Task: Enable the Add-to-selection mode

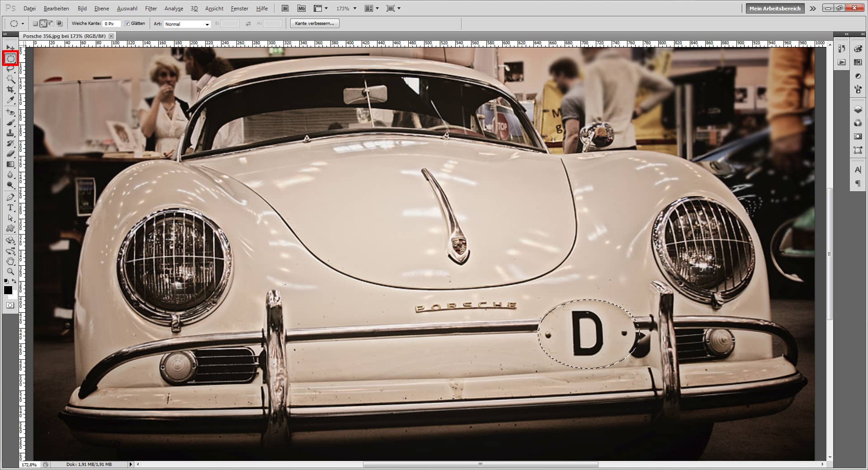Action: tap(44, 23)
